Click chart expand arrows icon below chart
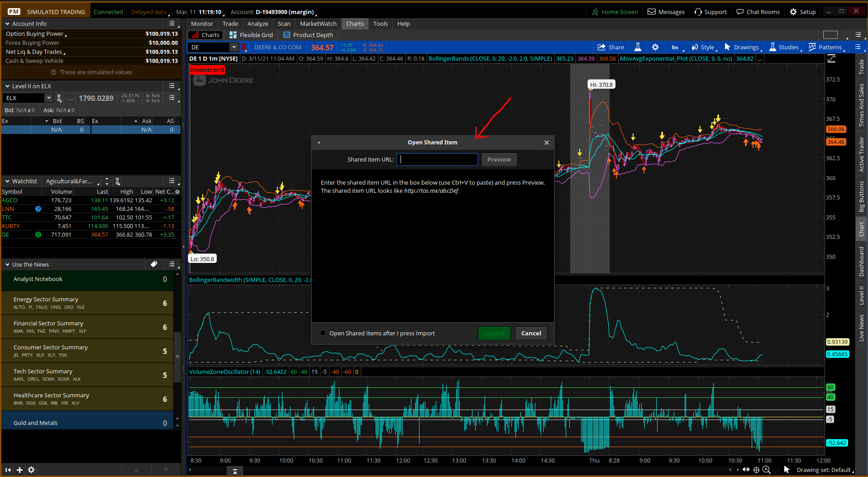 click(746, 470)
